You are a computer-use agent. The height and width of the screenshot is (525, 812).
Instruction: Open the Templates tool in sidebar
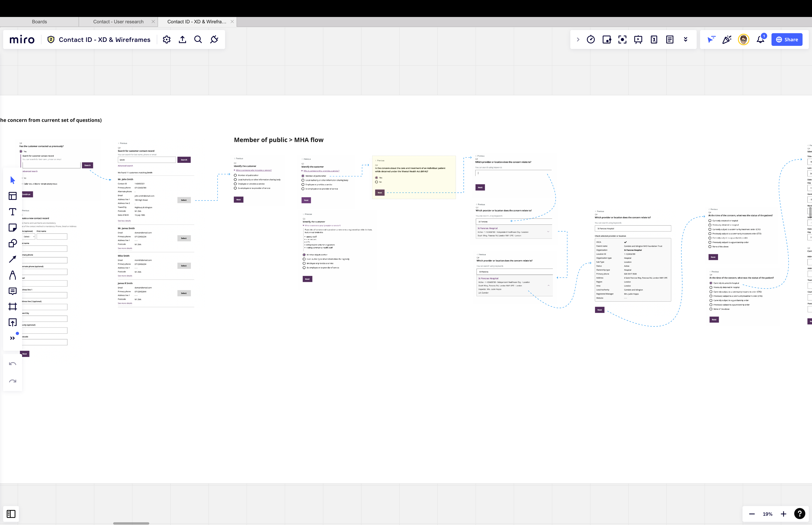13,196
